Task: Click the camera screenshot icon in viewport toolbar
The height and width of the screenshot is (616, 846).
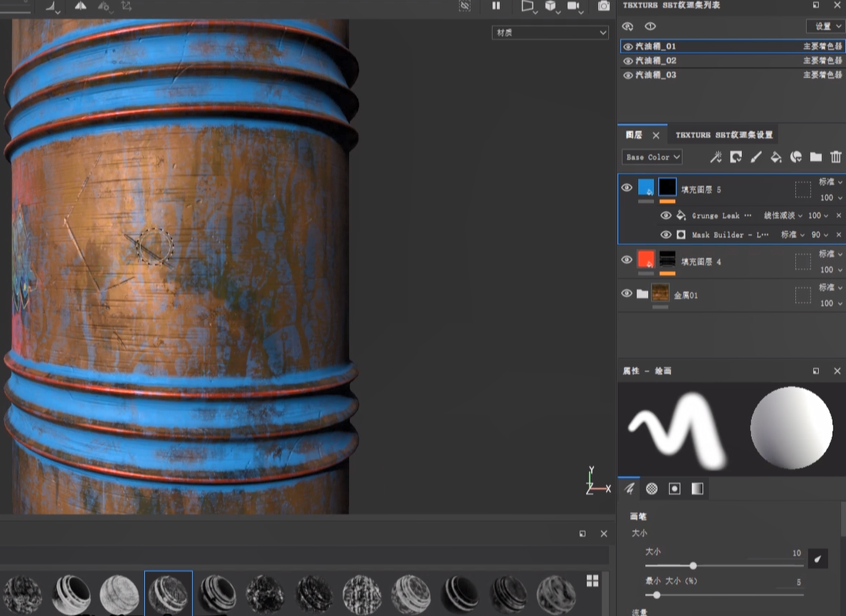Action: coord(603,6)
